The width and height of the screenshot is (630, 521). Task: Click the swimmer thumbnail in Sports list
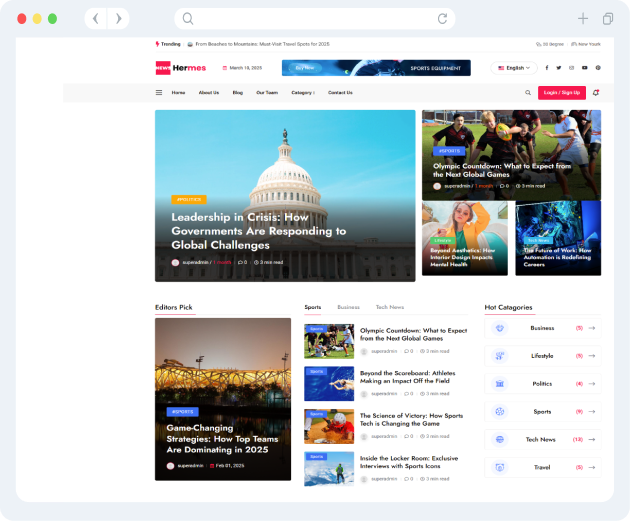tap(329, 384)
